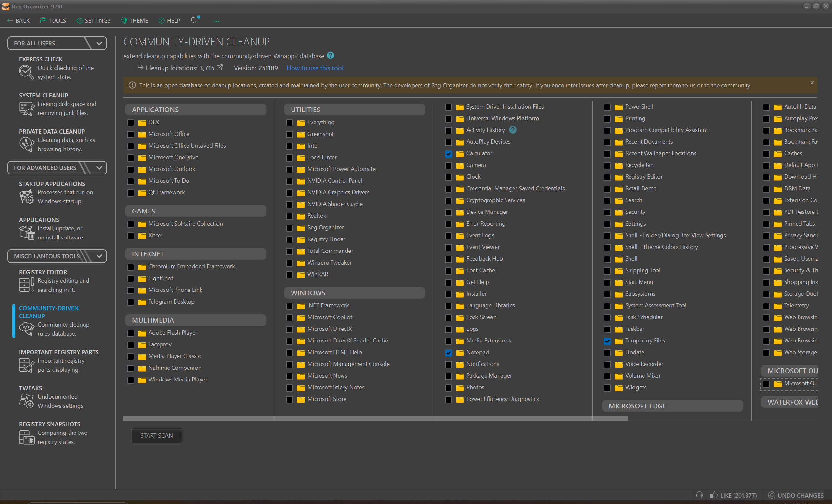The height and width of the screenshot is (504, 832).
Task: Click the Task Scheduler entry
Action: (x=643, y=317)
